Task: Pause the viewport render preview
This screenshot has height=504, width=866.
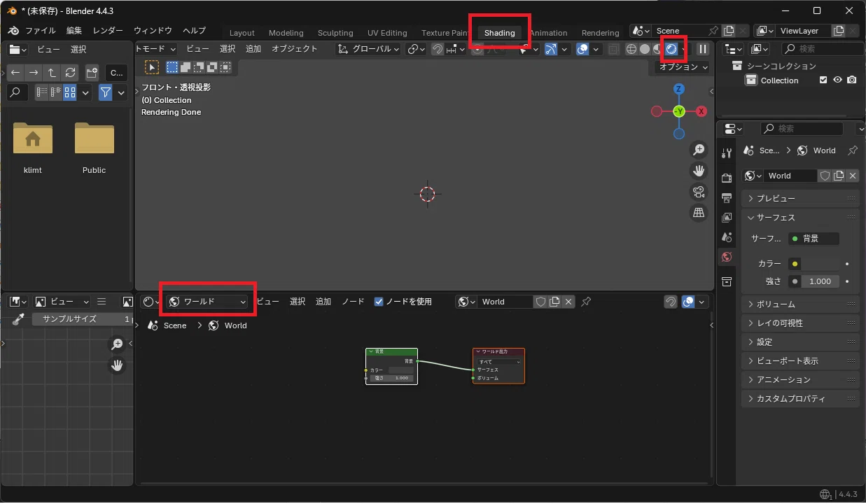Action: [702, 49]
